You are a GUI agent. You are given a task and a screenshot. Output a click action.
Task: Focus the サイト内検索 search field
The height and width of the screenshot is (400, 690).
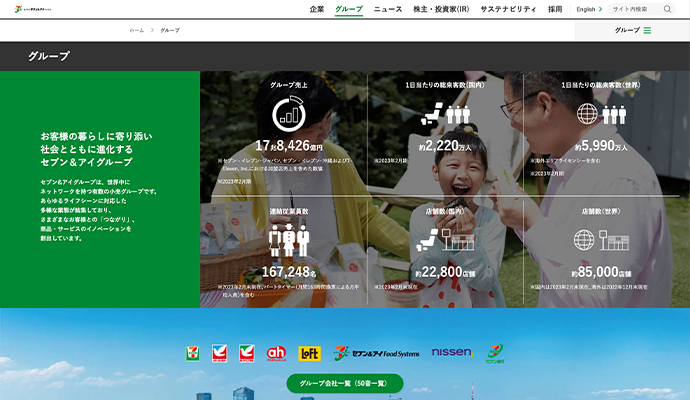[634, 9]
